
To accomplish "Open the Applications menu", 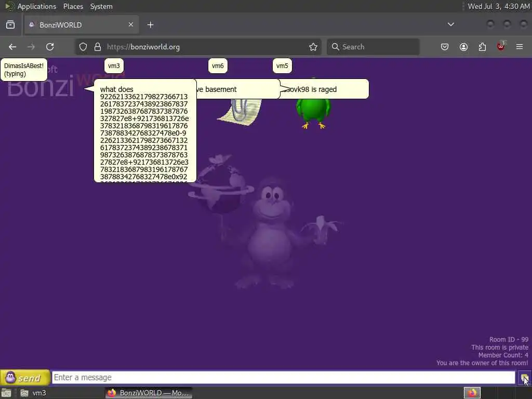I will coord(37,6).
